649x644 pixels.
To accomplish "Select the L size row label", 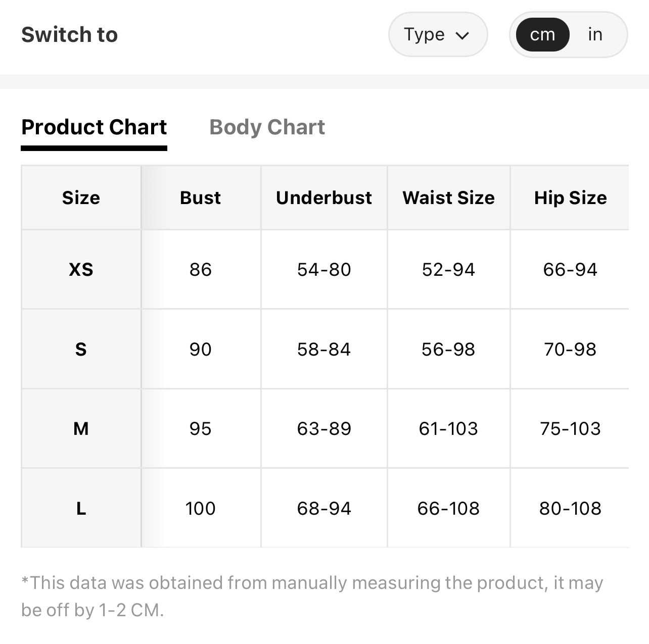I will (81, 508).
